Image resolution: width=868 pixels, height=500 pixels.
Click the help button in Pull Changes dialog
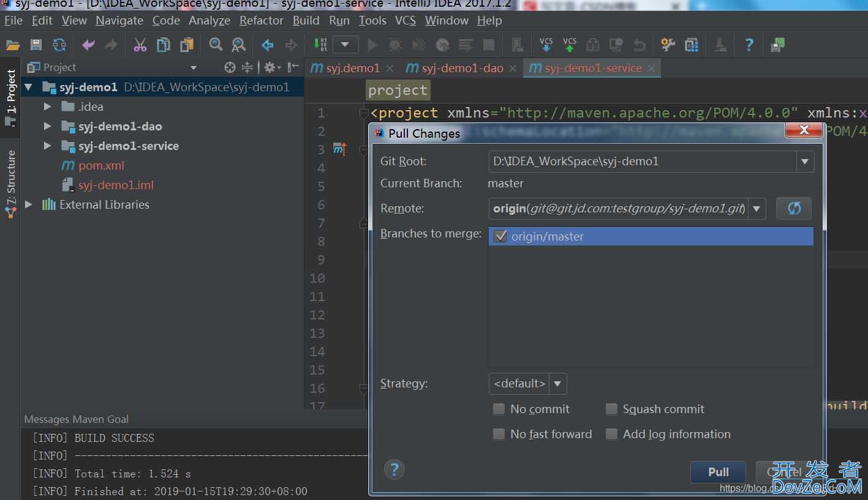[x=394, y=469]
